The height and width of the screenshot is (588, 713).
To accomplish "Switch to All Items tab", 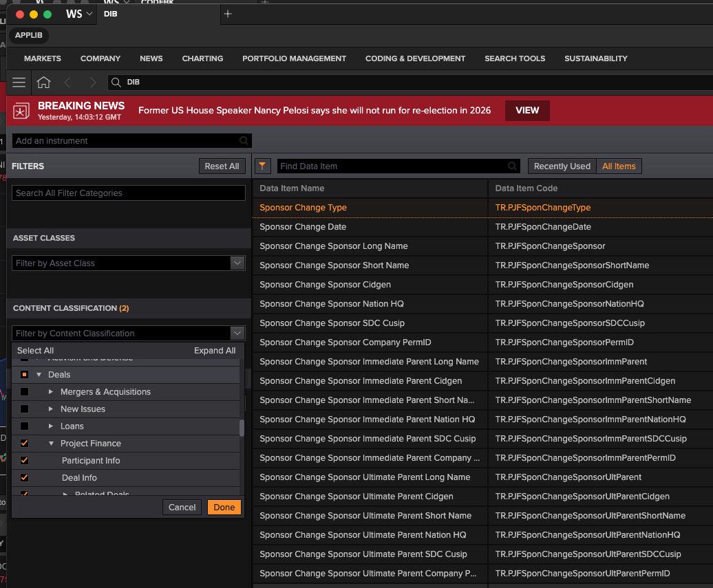I will pos(619,166).
